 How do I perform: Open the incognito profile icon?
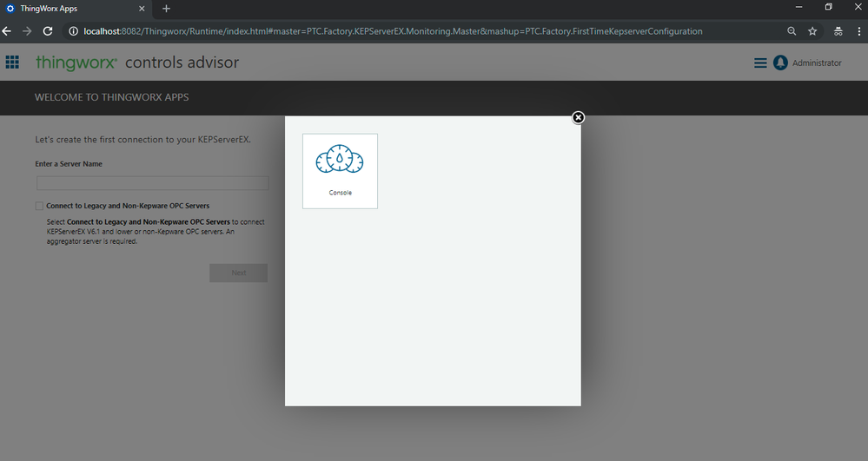pyautogui.click(x=838, y=31)
